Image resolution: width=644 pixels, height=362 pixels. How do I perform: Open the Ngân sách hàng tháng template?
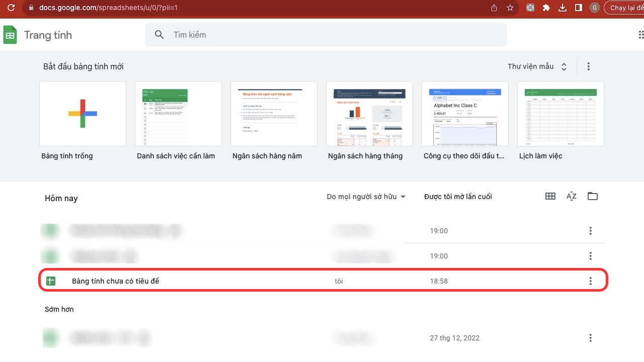[369, 114]
